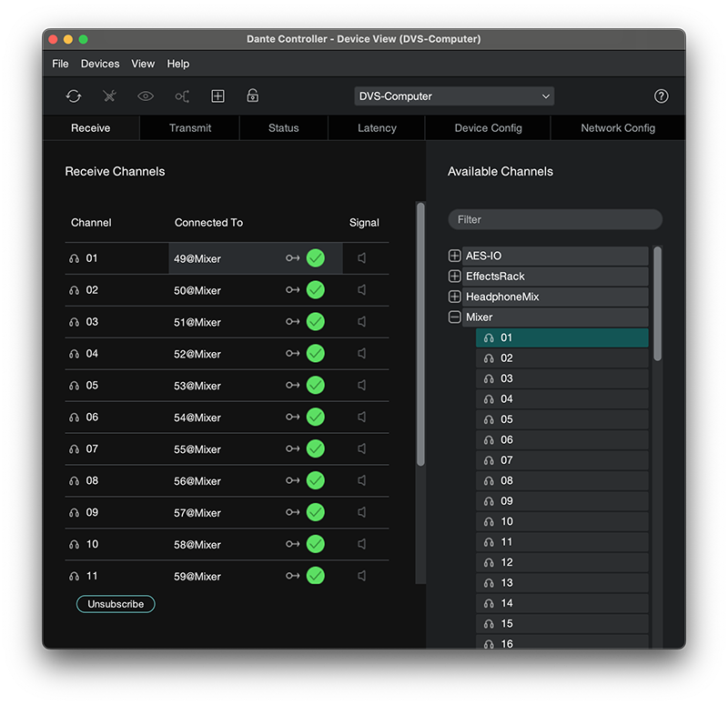Image resolution: width=728 pixels, height=705 pixels.
Task: Click the channel-group routing toolbar icon
Action: pos(181,96)
